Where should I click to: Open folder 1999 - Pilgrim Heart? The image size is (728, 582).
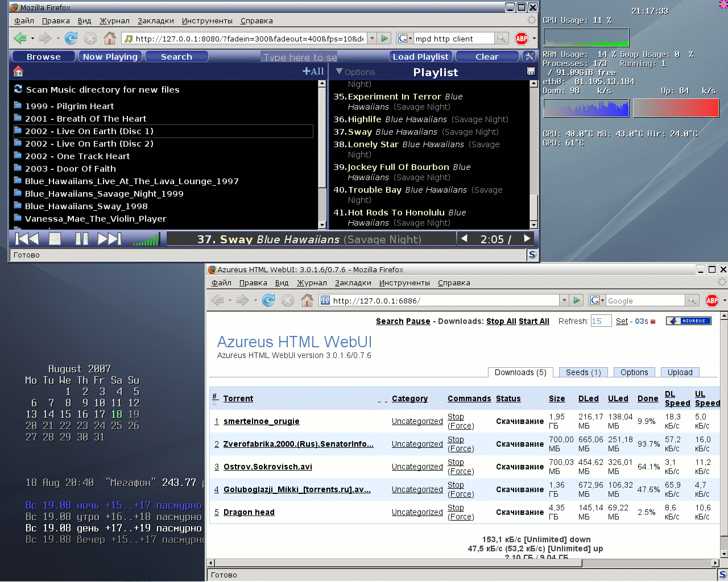(69, 106)
